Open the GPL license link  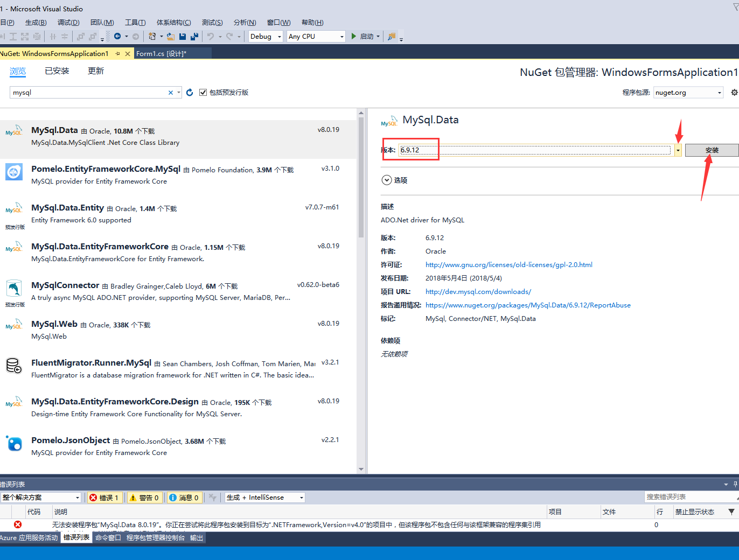tap(508, 264)
